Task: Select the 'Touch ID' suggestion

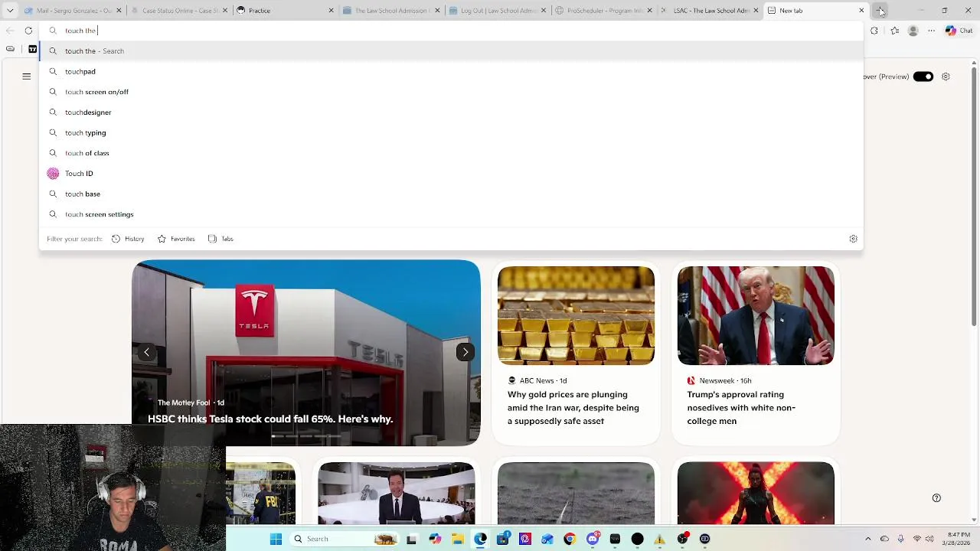Action: (451, 174)
